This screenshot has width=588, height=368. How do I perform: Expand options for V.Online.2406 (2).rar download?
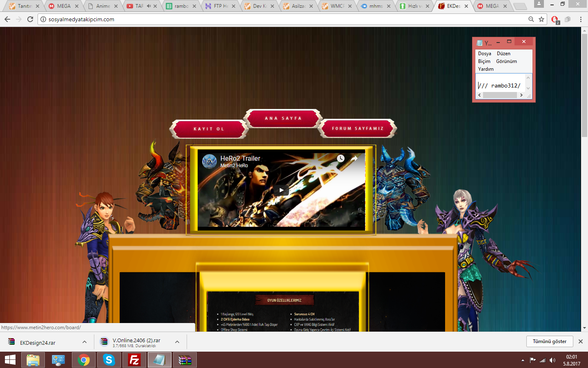tap(177, 342)
